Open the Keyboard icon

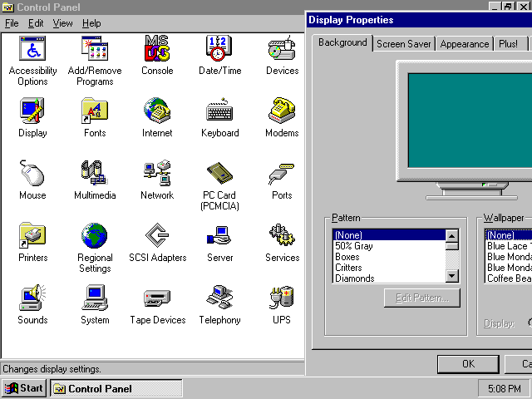[x=219, y=111]
